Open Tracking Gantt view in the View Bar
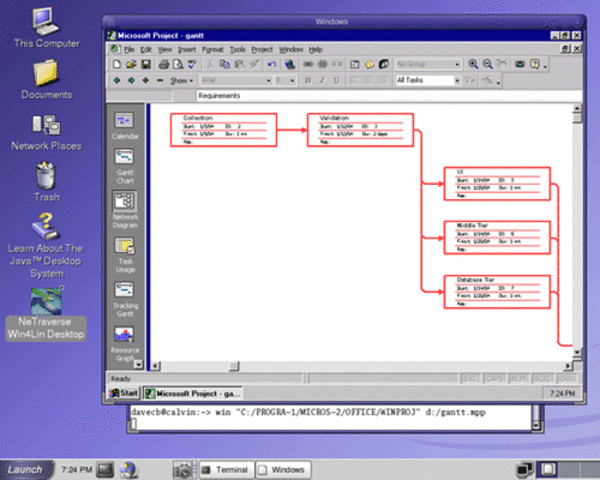The image size is (600, 480). point(125,299)
